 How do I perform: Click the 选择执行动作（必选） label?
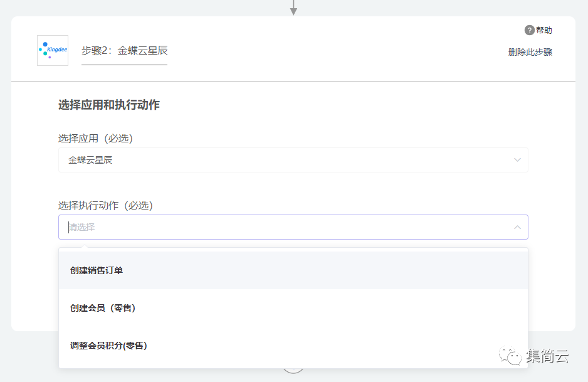106,206
